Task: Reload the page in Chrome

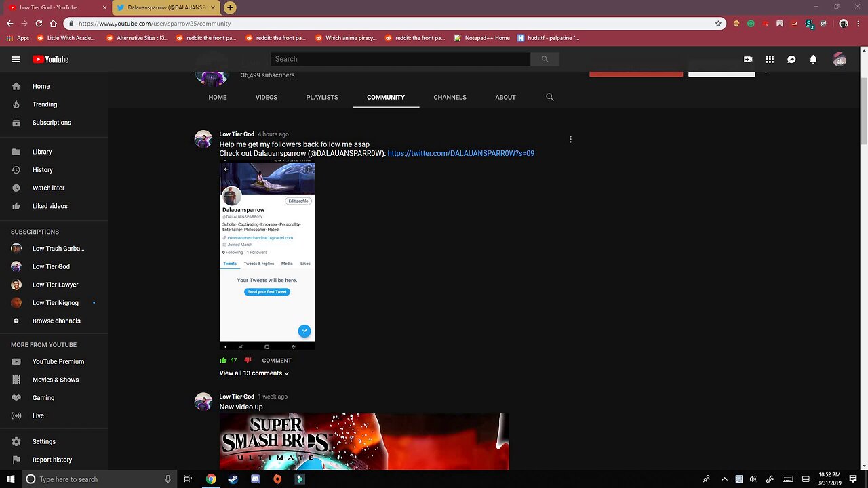Action: coord(39,23)
